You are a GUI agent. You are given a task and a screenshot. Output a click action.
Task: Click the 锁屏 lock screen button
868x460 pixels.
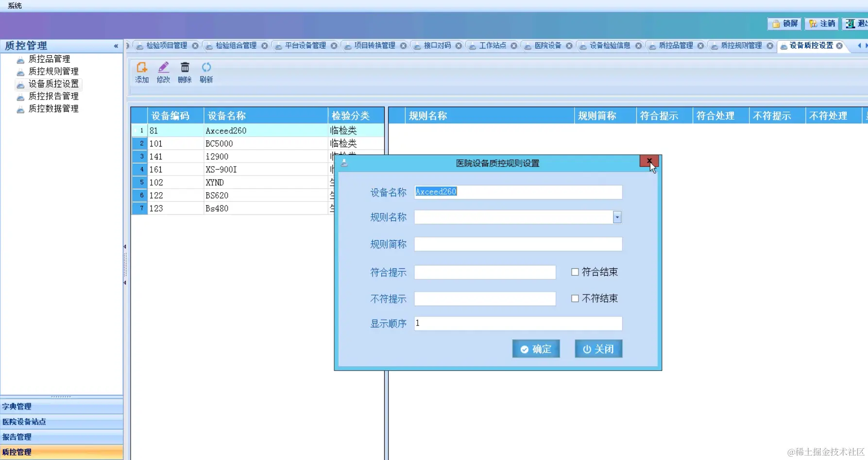(x=784, y=24)
